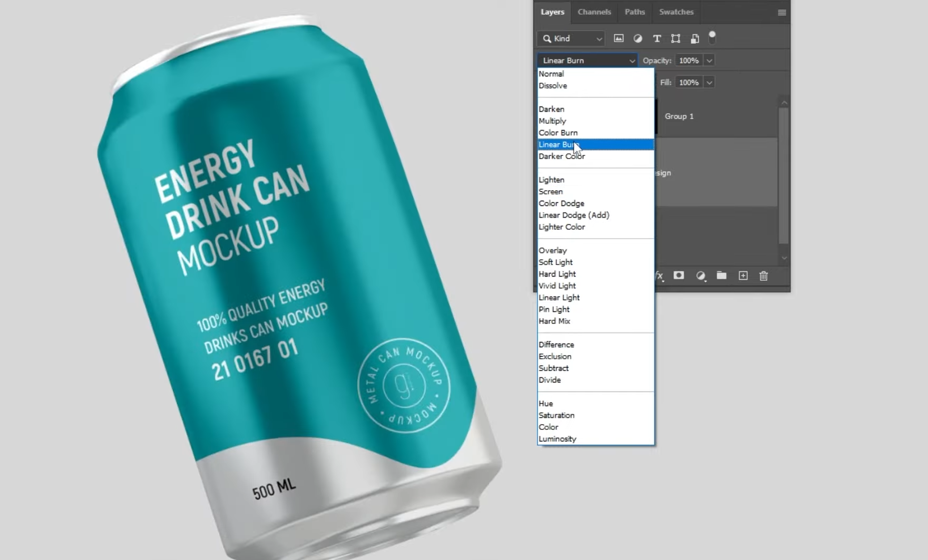Filter layers by type layer icon
This screenshot has width=928, height=560.
coord(657,38)
